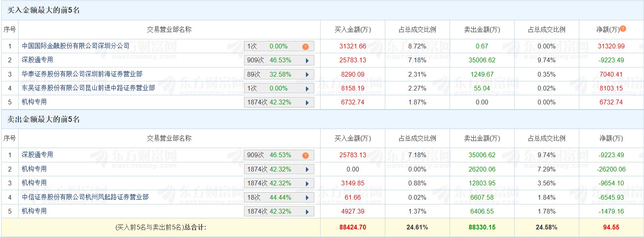
Task: Expand arrow for 深股通专用 in buy table
Action: click(x=307, y=61)
